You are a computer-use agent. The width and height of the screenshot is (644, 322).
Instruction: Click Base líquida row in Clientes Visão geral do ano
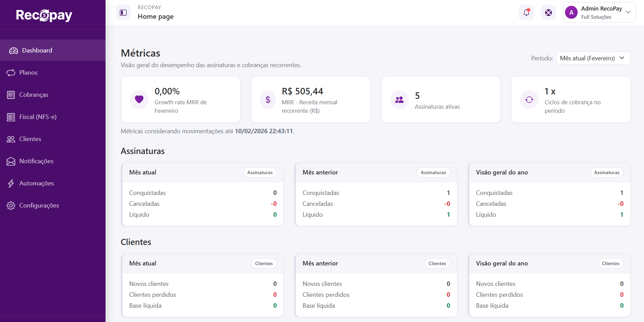coord(549,306)
